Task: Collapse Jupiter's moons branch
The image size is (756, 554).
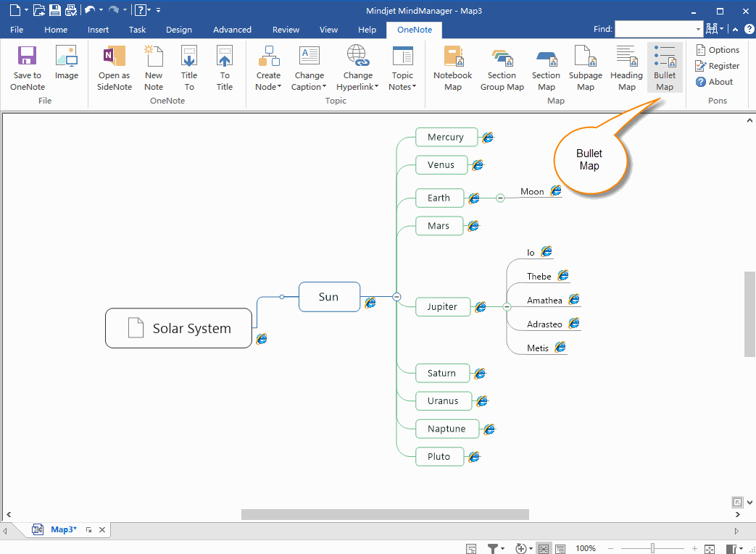Action: tap(507, 307)
